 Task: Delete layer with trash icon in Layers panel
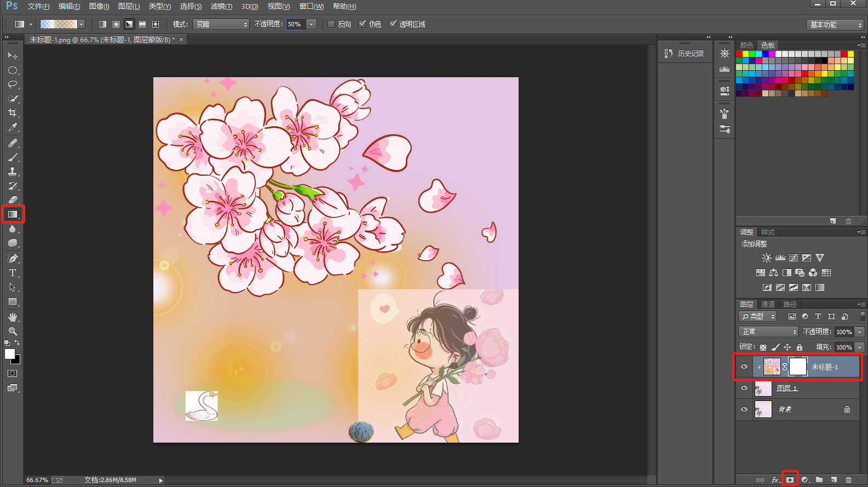(x=848, y=480)
